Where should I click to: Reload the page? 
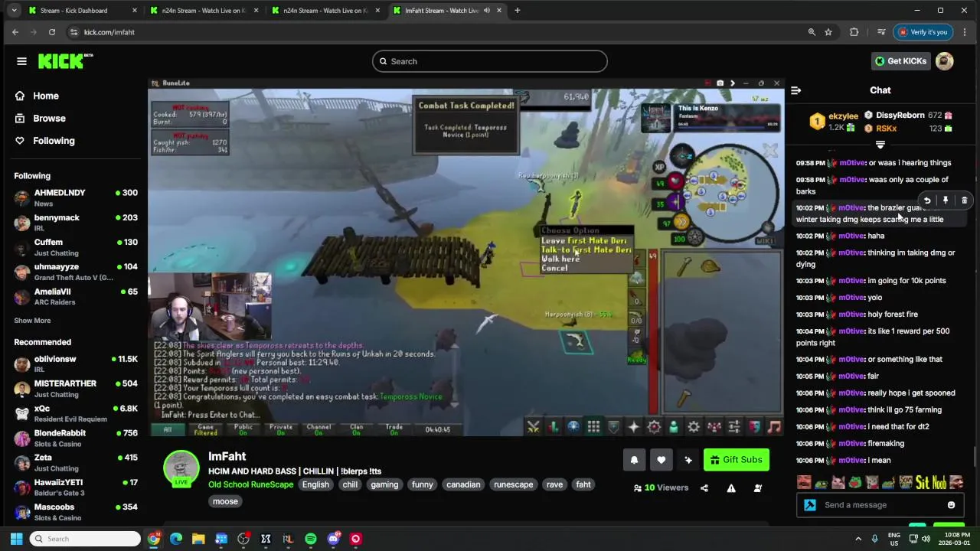(51, 32)
